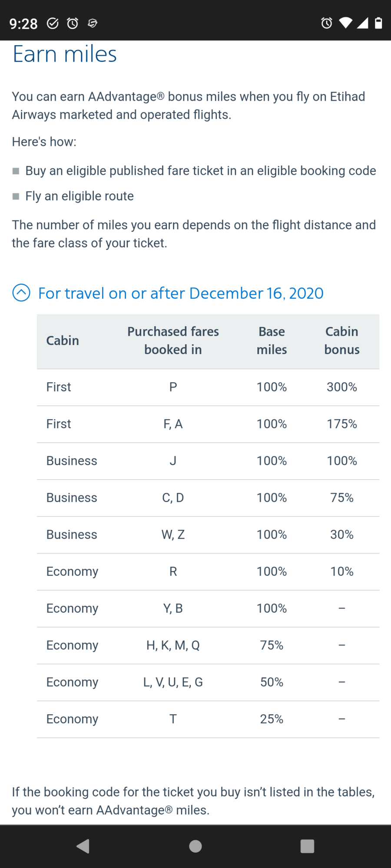Viewport: 391px width, 868px height.
Task: Tap the battery indicator icon
Action: tap(378, 23)
